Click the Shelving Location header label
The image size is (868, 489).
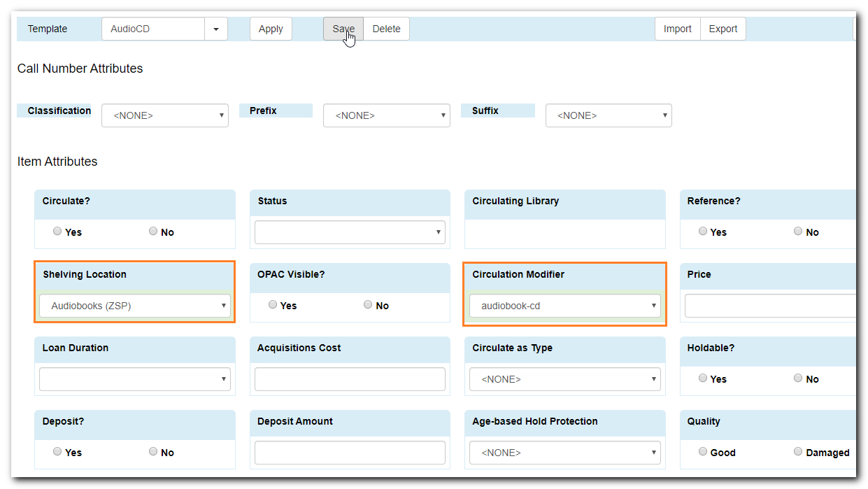pos(85,274)
